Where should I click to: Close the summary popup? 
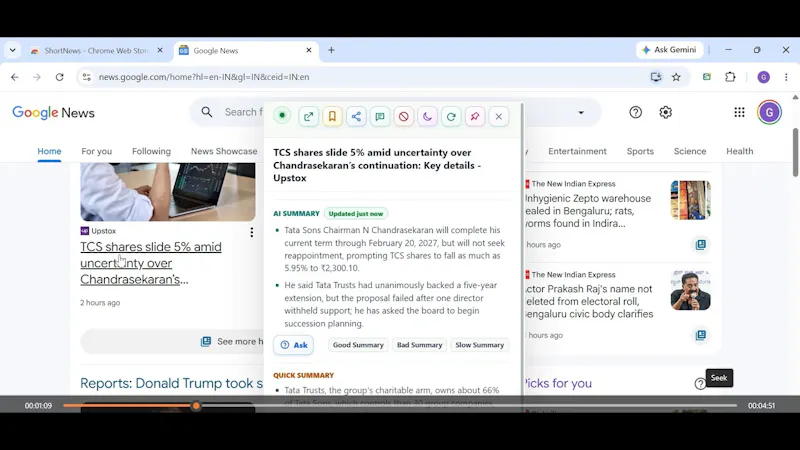pos(499,117)
